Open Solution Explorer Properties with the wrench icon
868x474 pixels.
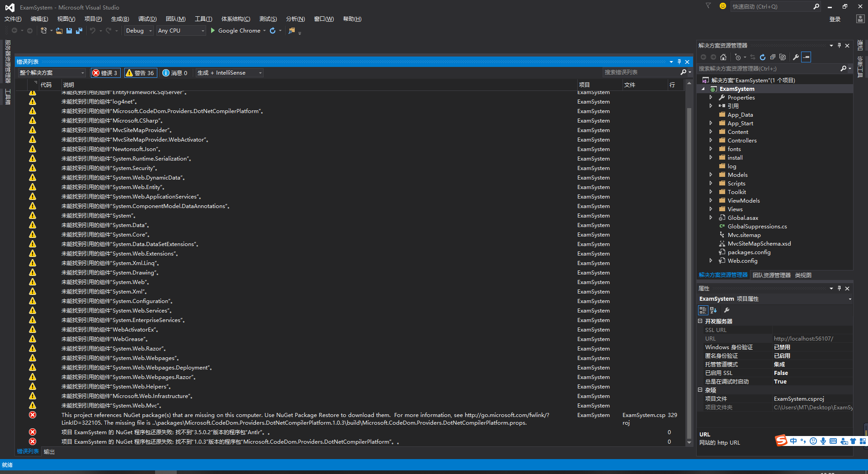[x=796, y=57]
